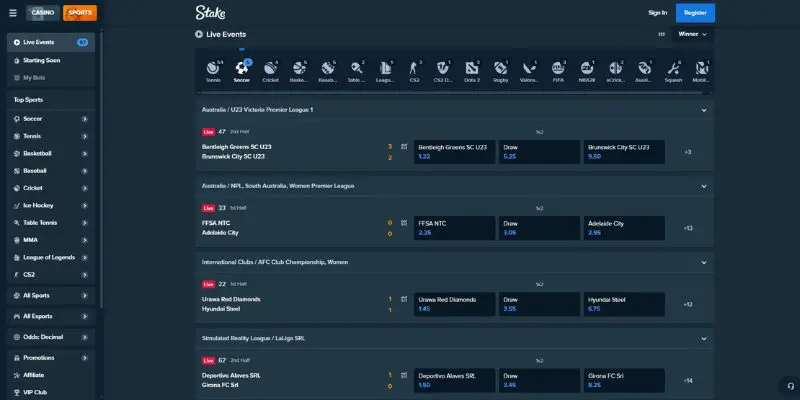Choose the Cricket icon in the sports carousel

point(270,70)
